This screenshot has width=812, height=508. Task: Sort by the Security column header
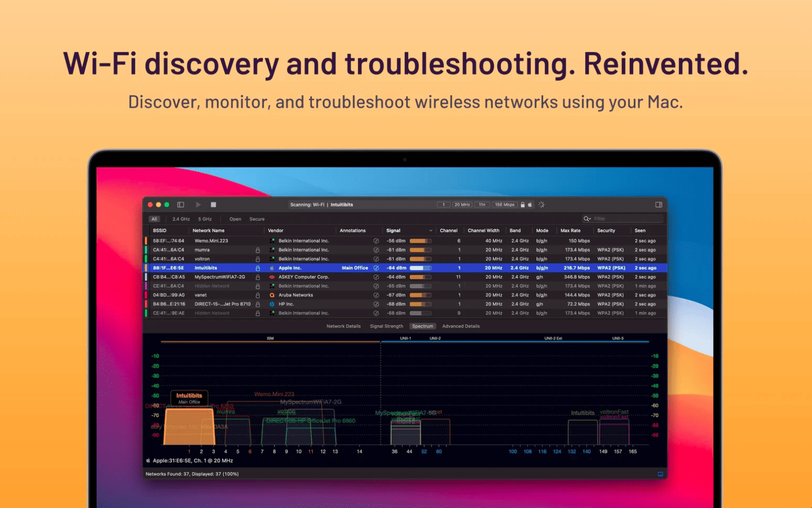coord(606,231)
